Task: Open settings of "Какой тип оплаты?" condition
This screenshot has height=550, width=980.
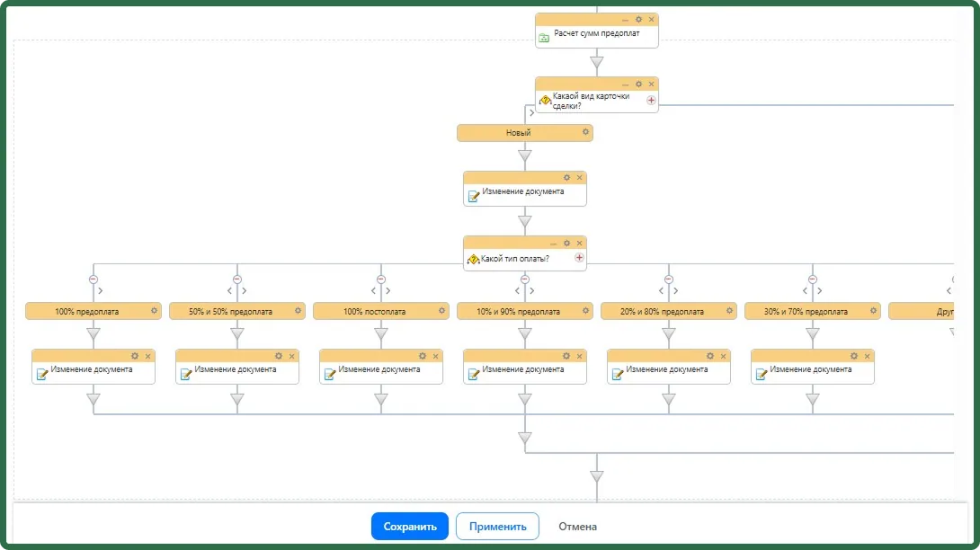Action: point(567,244)
